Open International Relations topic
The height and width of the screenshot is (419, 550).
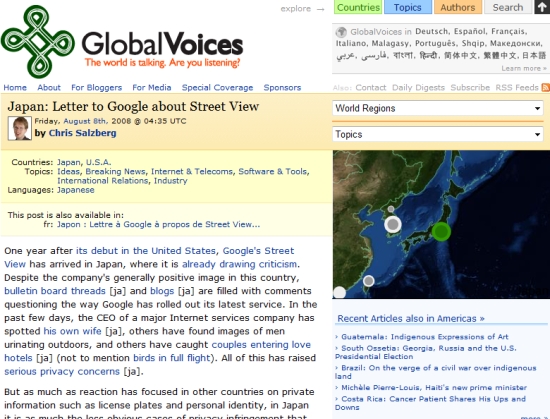click(103, 181)
